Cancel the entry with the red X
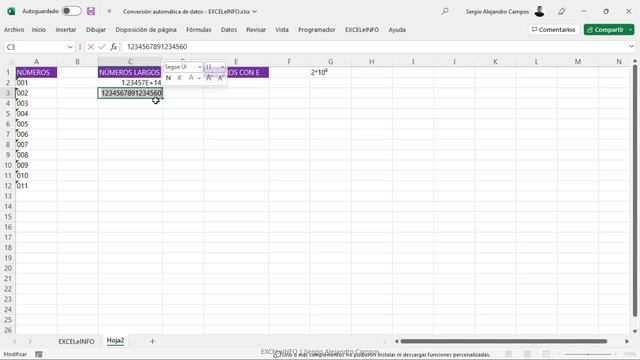Viewport: 640px width, 360px height. click(91, 47)
